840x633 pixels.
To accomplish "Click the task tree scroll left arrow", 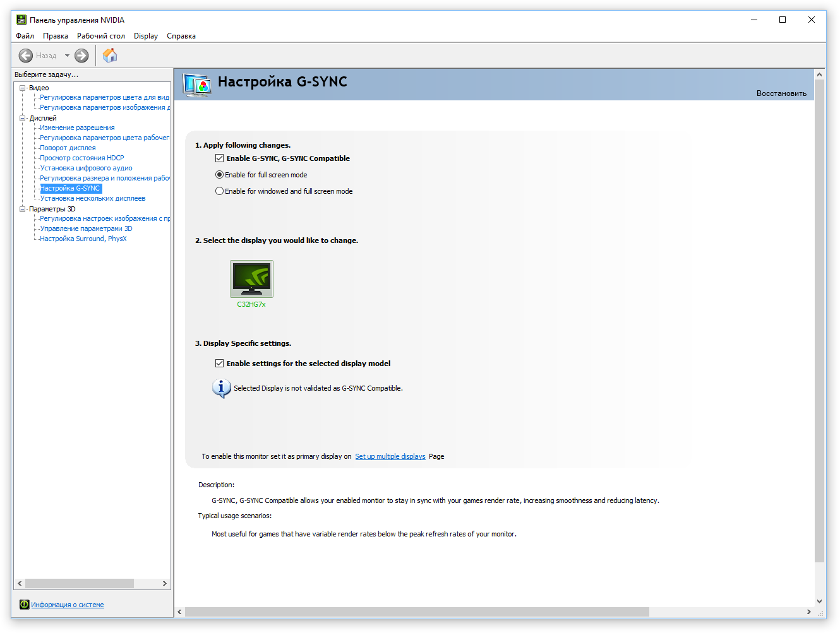I will click(20, 583).
